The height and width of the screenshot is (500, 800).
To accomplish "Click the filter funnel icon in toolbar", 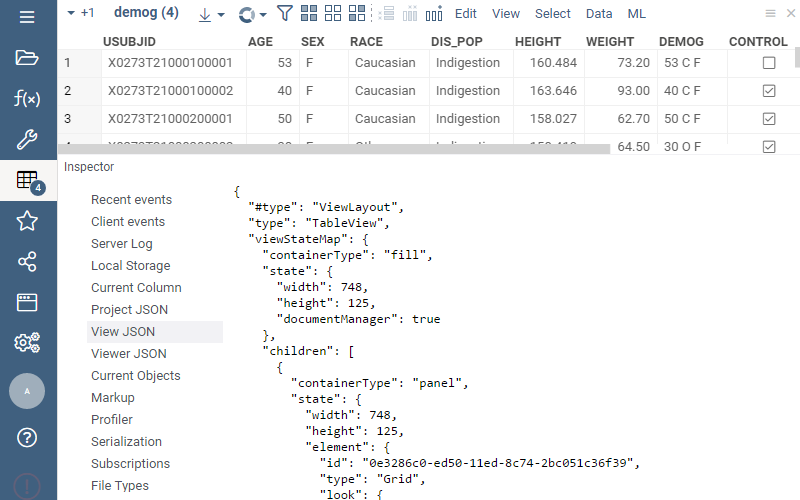I will (285, 14).
